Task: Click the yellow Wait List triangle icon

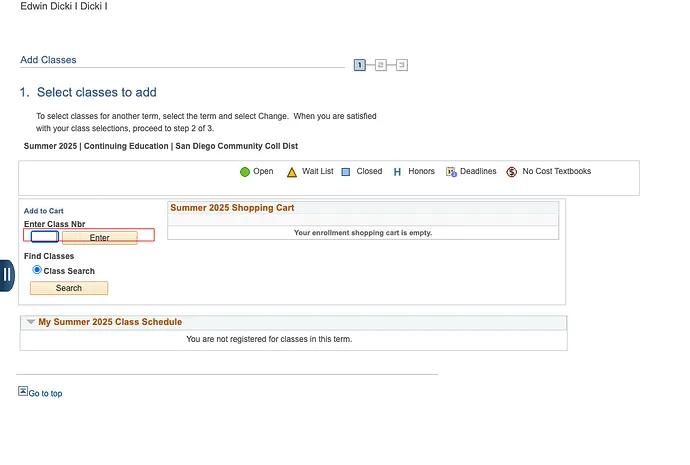Action: tap(292, 172)
